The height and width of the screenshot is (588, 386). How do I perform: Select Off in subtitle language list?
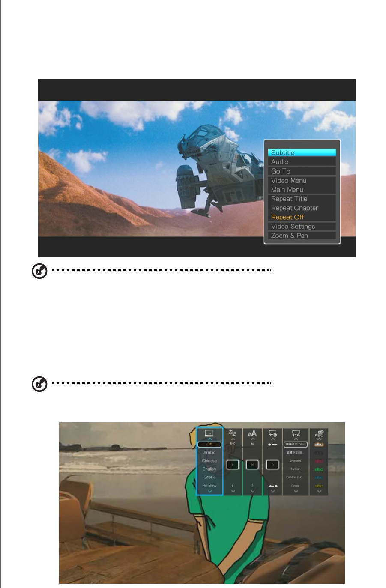[209, 444]
